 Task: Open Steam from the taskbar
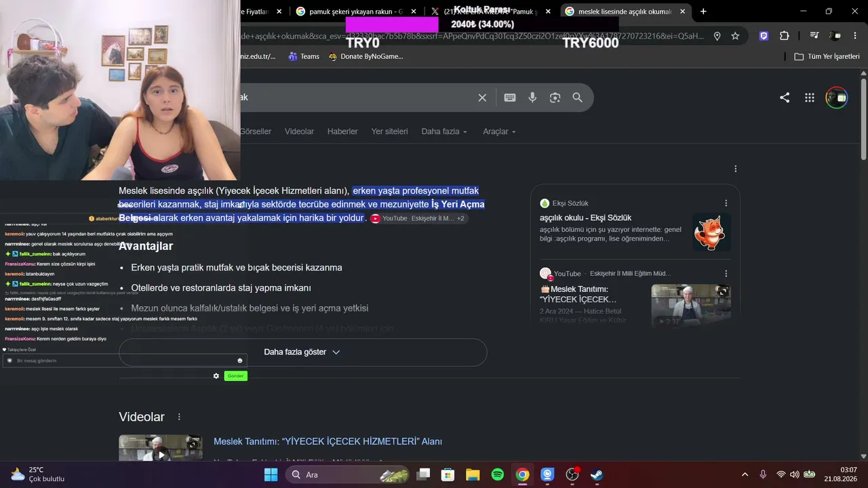coord(597,474)
